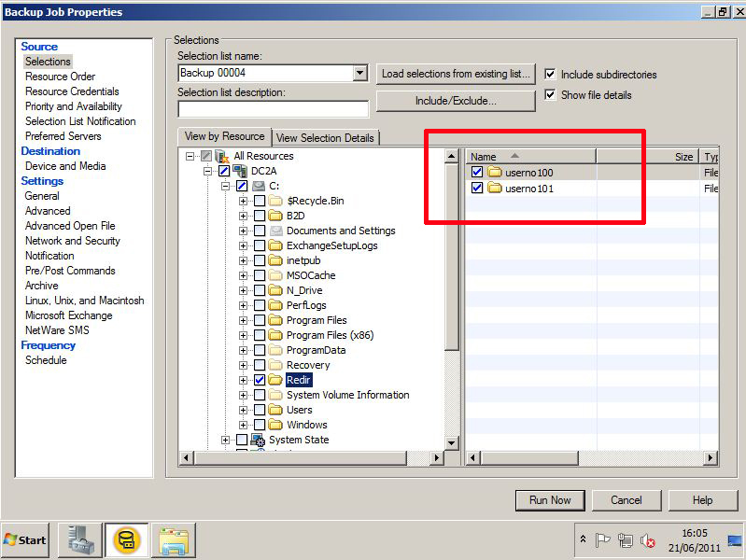Image resolution: width=746 pixels, height=560 pixels.
Task: Expand the System State node
Action: (226, 441)
